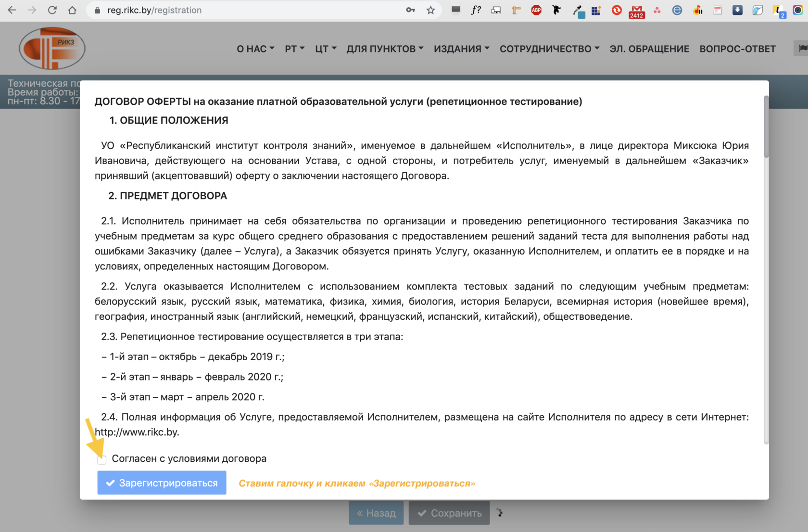Viewport: 808px width, 532px height.
Task: Expand the 'РТ' dropdown menu
Action: [x=295, y=49]
